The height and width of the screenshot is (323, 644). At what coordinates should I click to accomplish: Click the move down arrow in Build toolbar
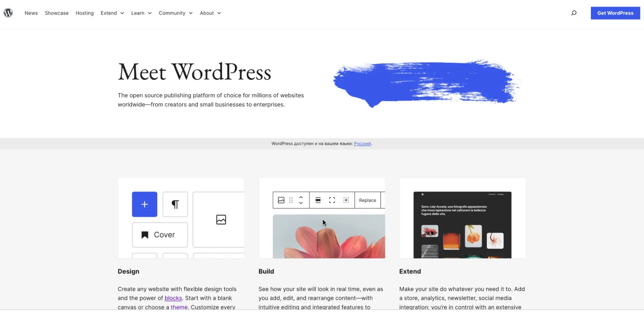point(301,203)
